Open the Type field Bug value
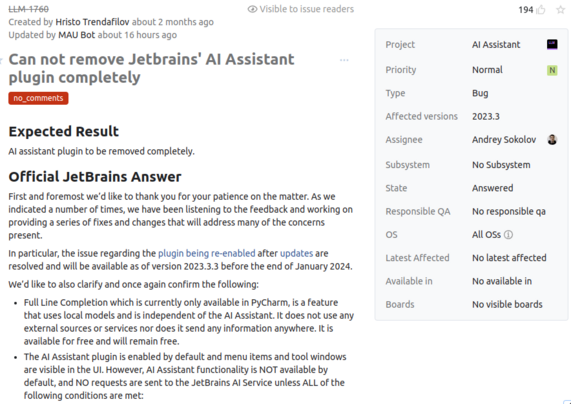The image size is (571, 404). click(480, 93)
